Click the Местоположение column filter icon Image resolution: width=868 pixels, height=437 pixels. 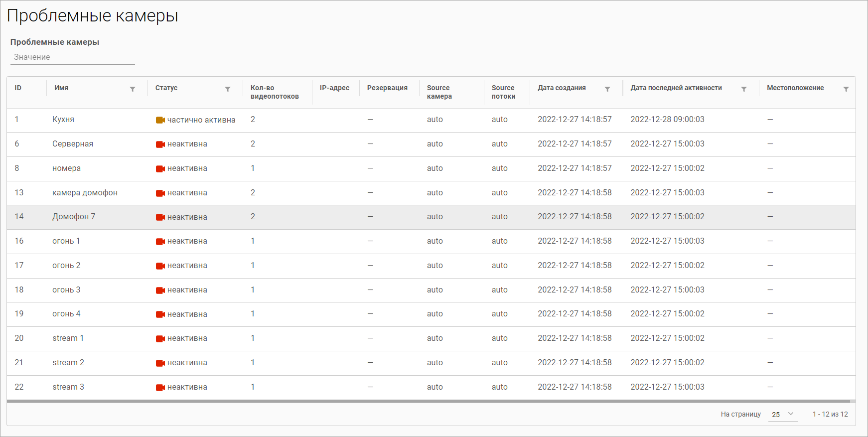[846, 89]
